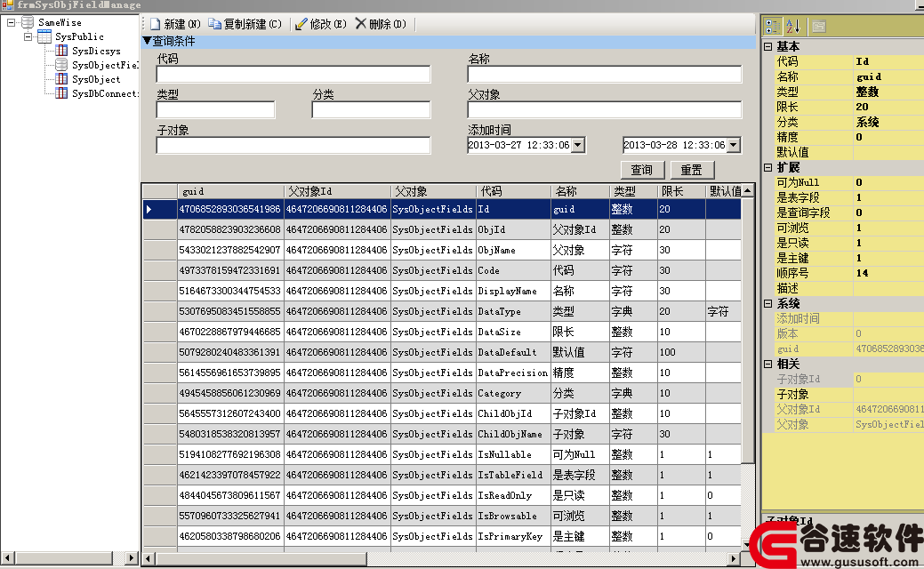This screenshot has height=569, width=924.
Task: Collapse the 相关 property category
Action: (x=767, y=364)
